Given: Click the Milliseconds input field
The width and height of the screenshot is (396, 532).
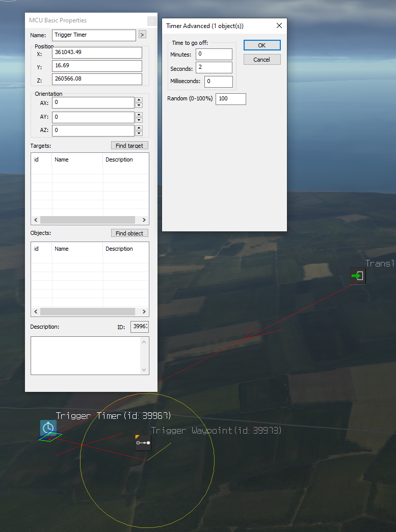Looking at the screenshot, I should pyautogui.click(x=218, y=82).
